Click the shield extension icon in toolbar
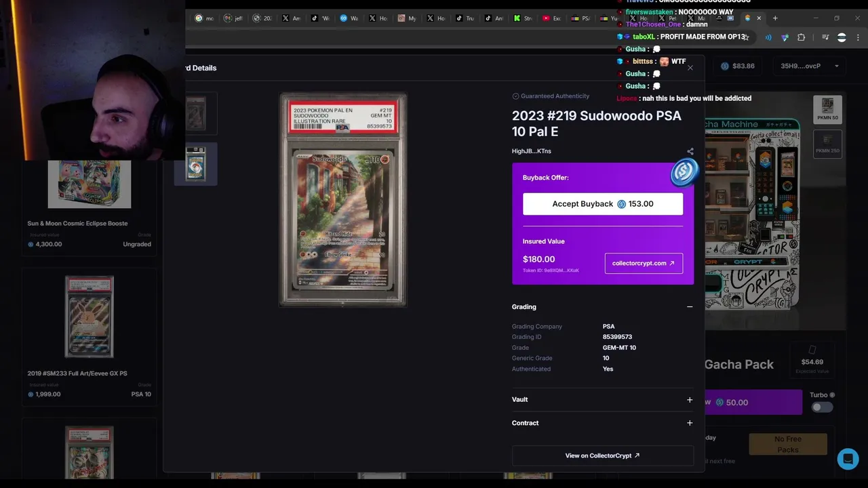Screen dimensions: 868x488 785,38
